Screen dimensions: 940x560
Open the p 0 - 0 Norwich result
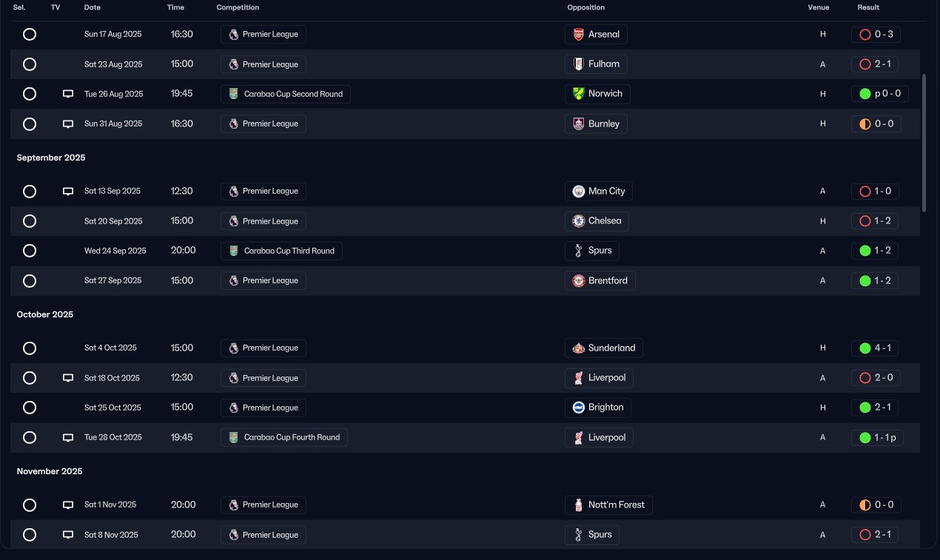pyautogui.click(x=880, y=94)
